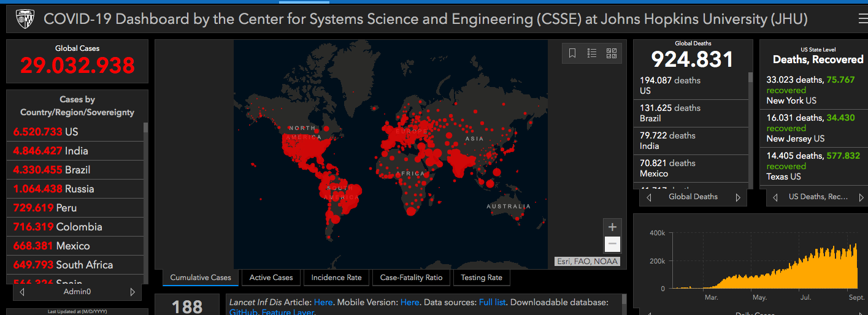Viewport: 868px width, 315px height.
Task: Go to next panel after Admin0
Action: pyautogui.click(x=132, y=292)
